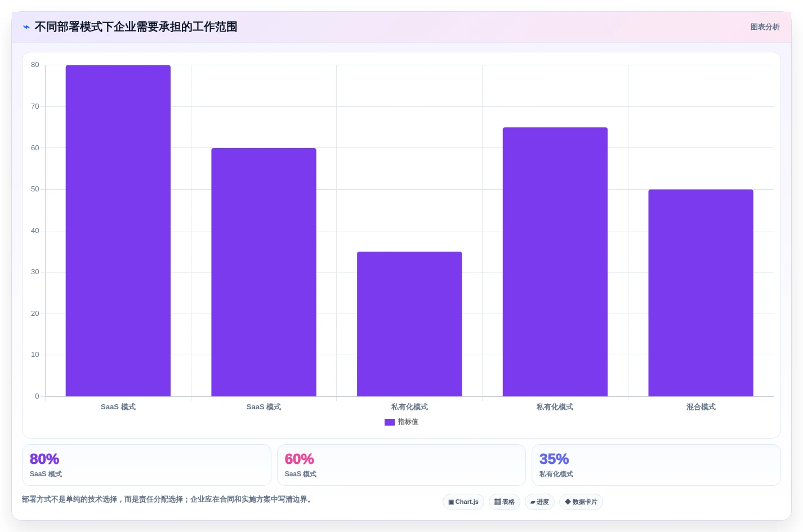The height and width of the screenshot is (532, 803).
Task: Select the 数据卡片 tag chip
Action: (x=581, y=502)
